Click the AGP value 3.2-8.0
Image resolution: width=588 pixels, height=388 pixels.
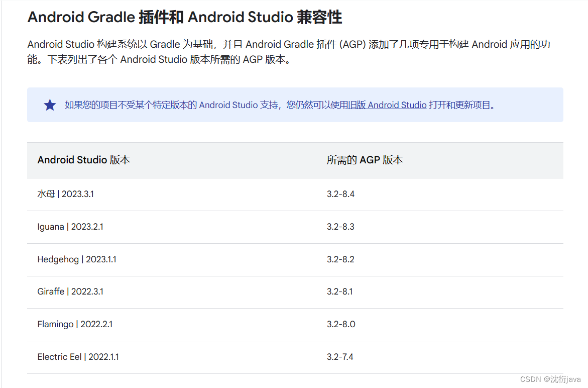(x=341, y=324)
